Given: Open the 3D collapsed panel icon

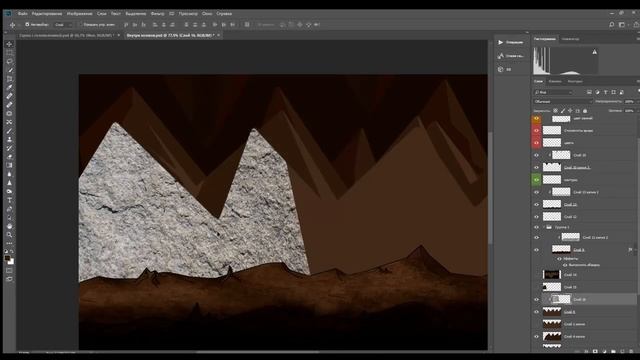Looking at the screenshot, I should tap(500, 69).
